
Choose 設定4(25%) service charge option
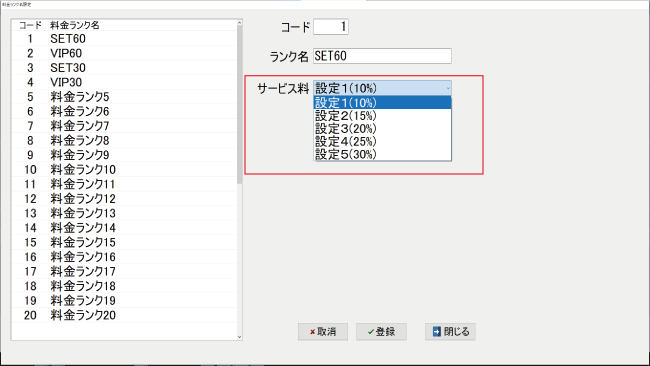pyautogui.click(x=382, y=141)
